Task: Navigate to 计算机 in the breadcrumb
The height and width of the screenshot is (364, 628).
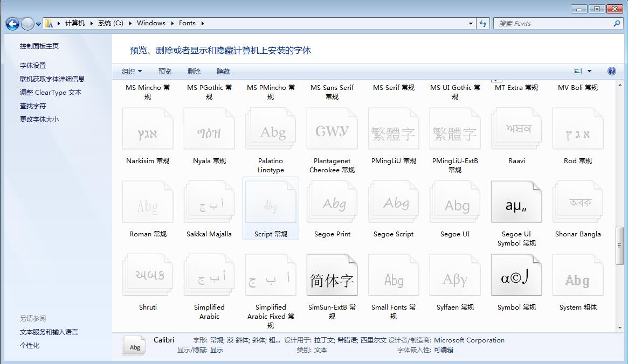Action: [75, 23]
